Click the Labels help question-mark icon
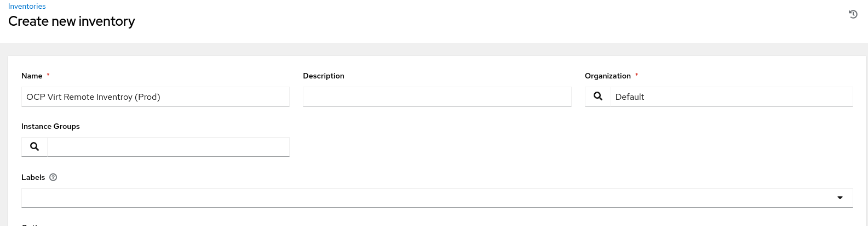The image size is (868, 226). (53, 177)
